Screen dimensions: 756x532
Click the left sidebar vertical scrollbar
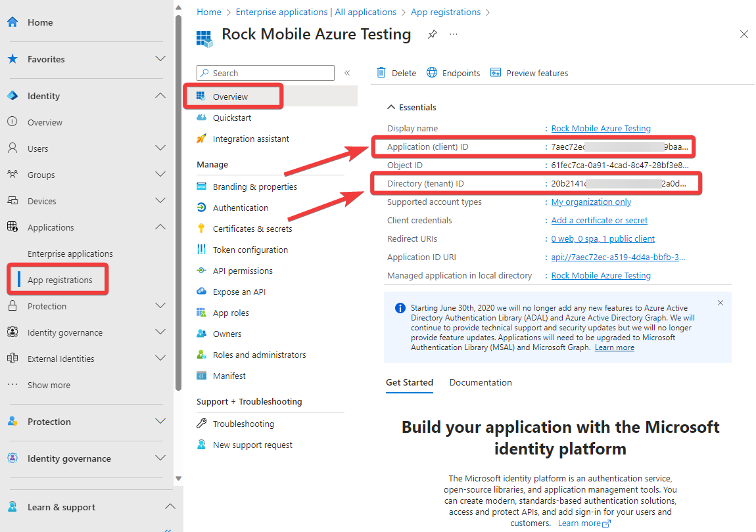(x=178, y=202)
